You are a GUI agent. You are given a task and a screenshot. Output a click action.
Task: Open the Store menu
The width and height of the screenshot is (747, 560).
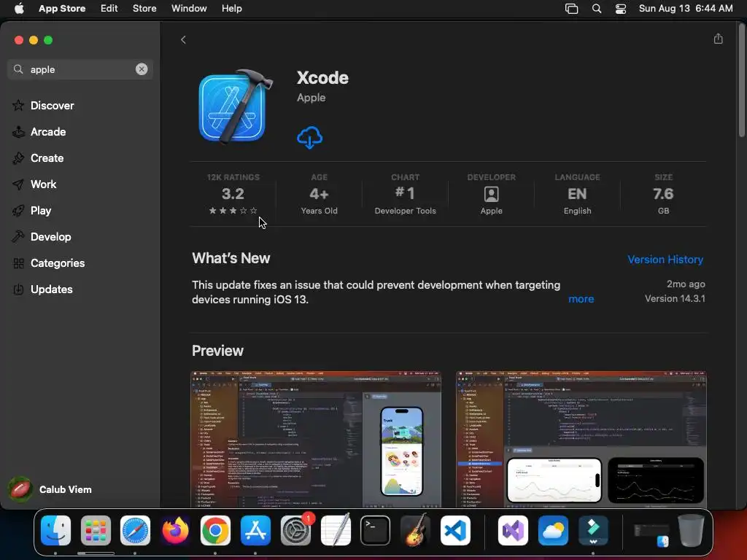[144, 9]
